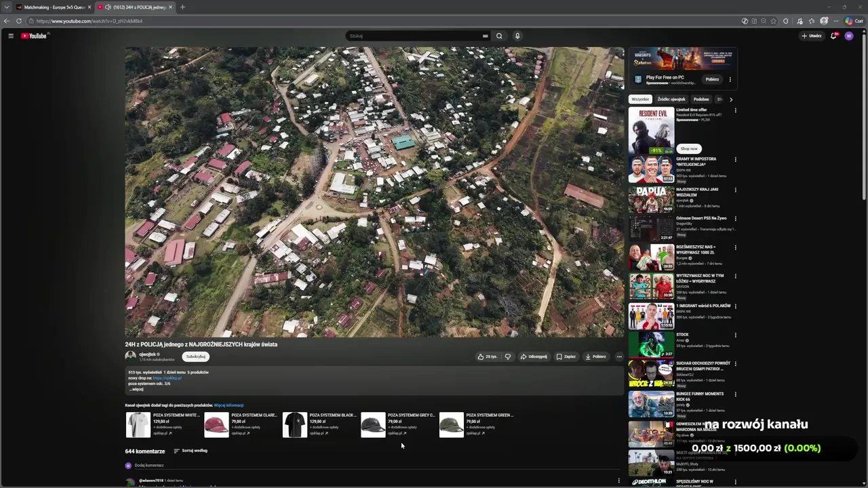Click the main video player
Screen dimensions: 868x488
pos(374,192)
